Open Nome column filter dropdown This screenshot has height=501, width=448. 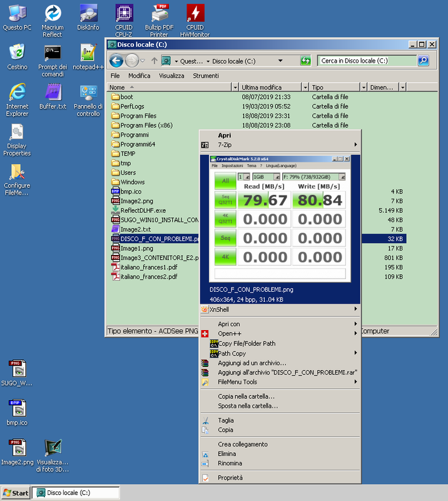pyautogui.click(x=235, y=87)
